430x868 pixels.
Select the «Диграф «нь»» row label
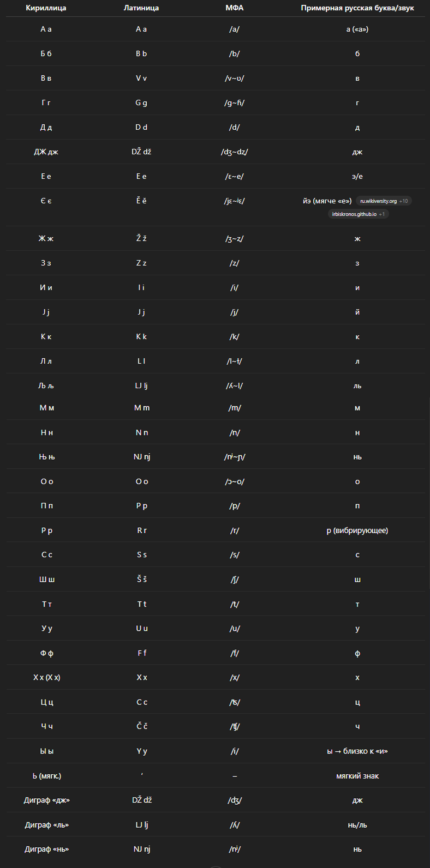point(47,849)
